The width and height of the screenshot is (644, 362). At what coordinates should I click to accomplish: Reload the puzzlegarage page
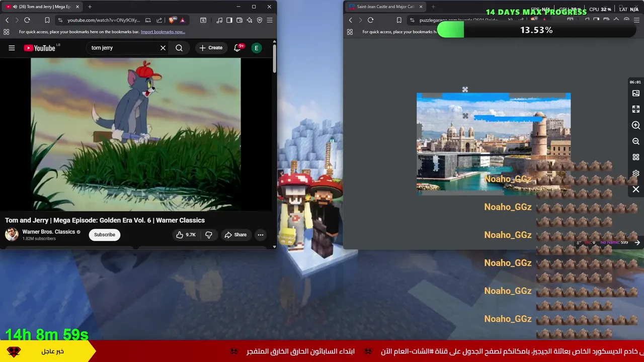point(370,20)
